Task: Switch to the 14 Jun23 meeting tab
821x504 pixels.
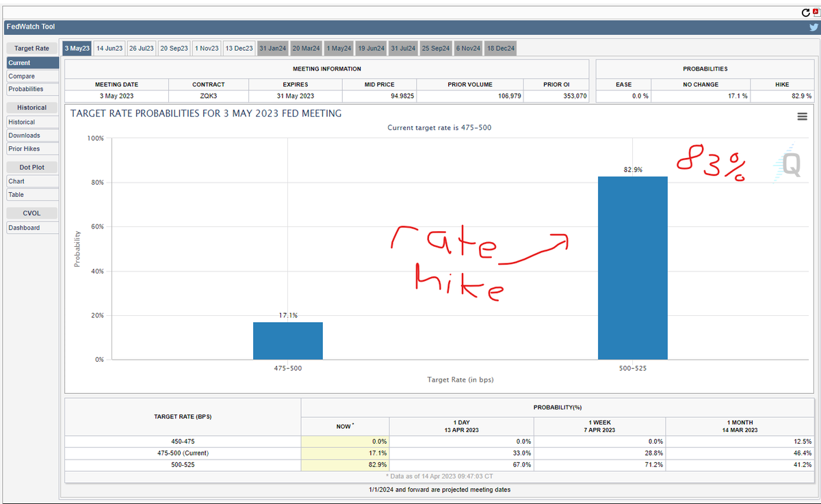Action: tap(109, 49)
